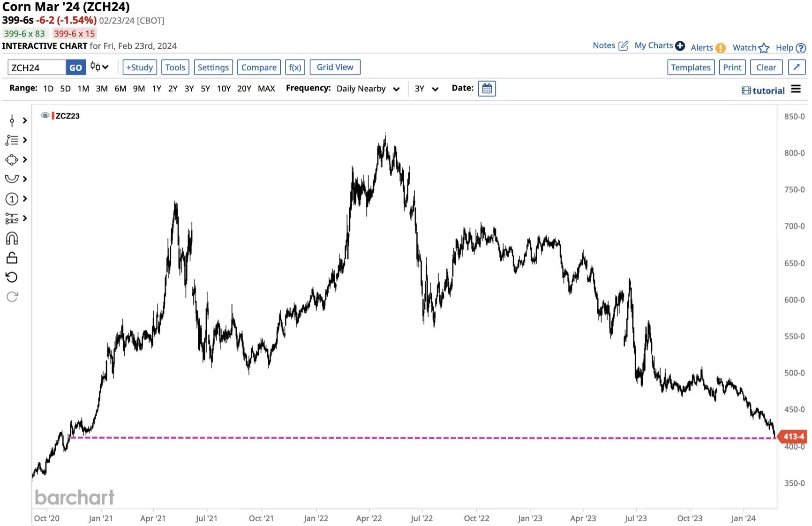Click the My Charts link
Screen dimensions: 812x526
click(654, 45)
